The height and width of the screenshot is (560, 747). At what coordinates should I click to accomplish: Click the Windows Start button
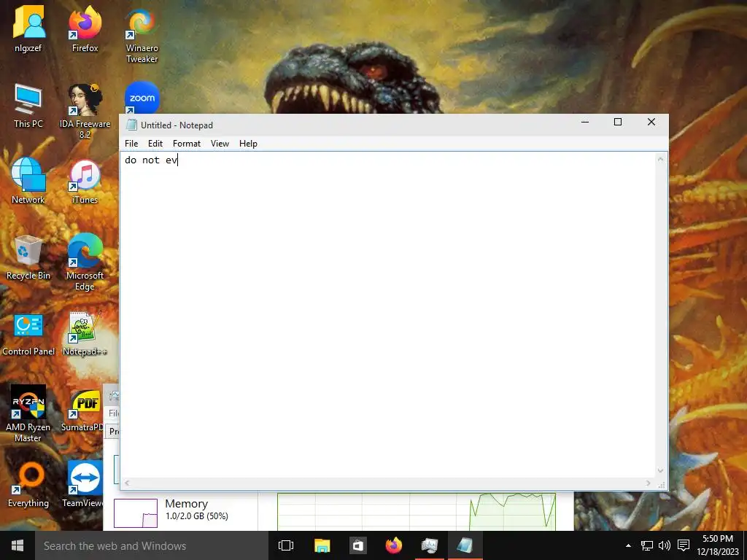(x=18, y=545)
